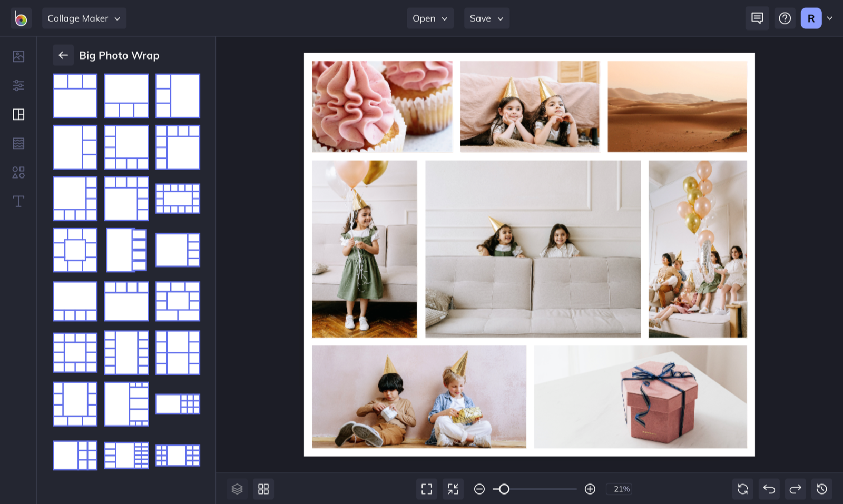The image size is (843, 504).
Task: Open the Collage Maker dropdown
Action: coord(84,18)
